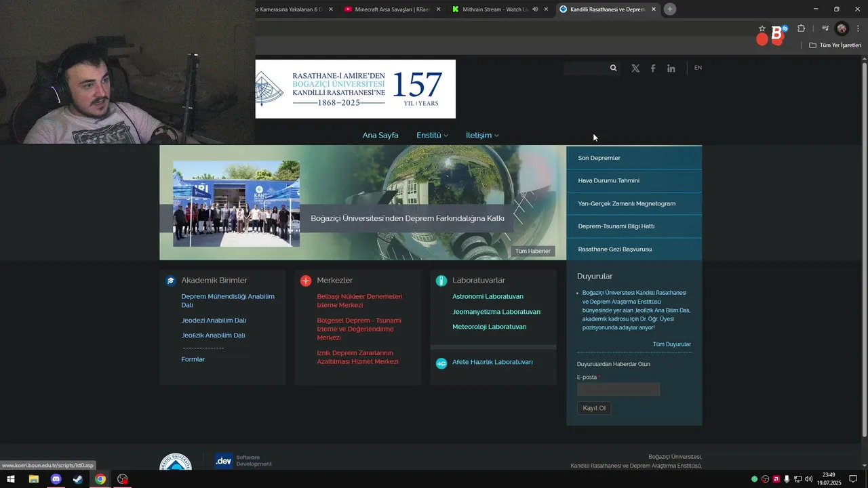Viewport: 868px width, 488px height.
Task: Click the green status dot in the system tray
Action: coord(754,479)
